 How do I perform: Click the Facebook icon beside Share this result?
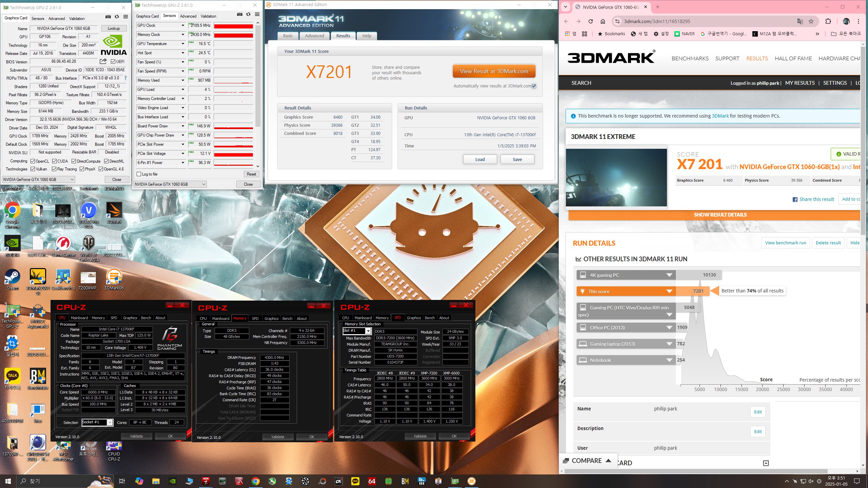pos(795,200)
